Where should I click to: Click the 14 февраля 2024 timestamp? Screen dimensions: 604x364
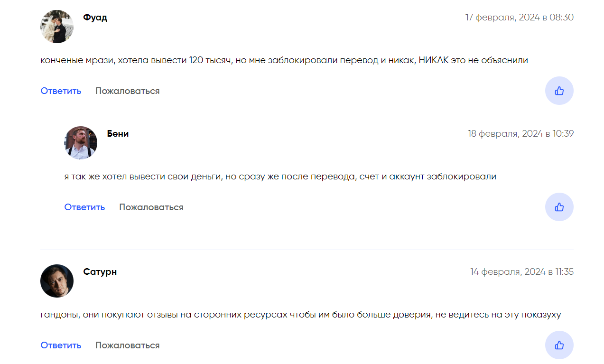coord(521,272)
